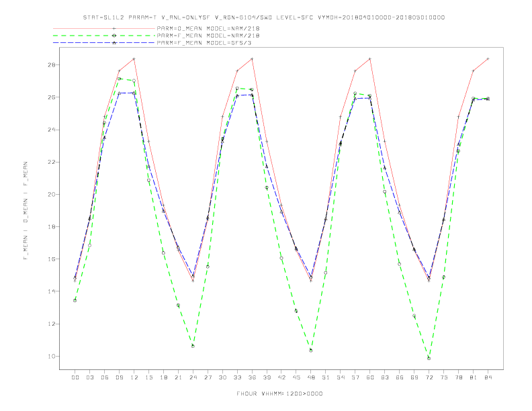Click green circle data point at hour 72 minimum

[429, 359]
